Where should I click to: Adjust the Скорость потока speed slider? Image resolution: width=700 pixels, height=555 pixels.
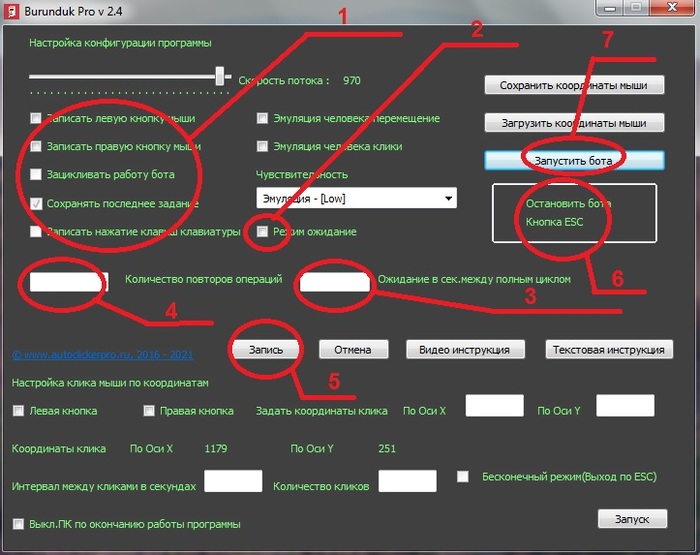click(x=219, y=76)
